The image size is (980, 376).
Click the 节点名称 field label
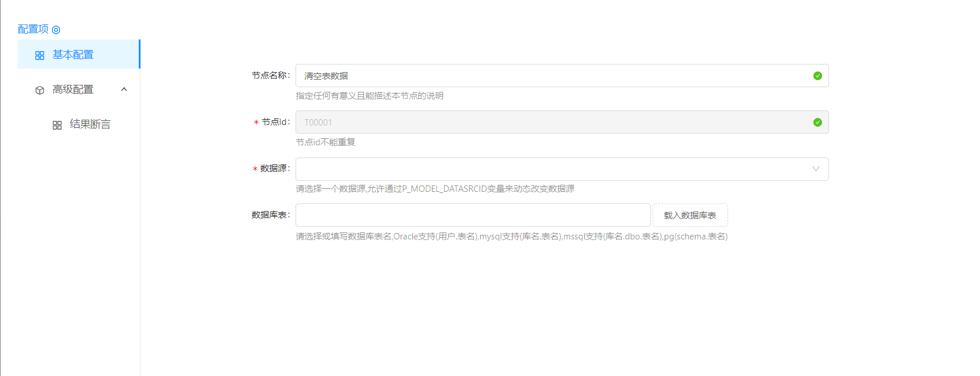coord(270,76)
